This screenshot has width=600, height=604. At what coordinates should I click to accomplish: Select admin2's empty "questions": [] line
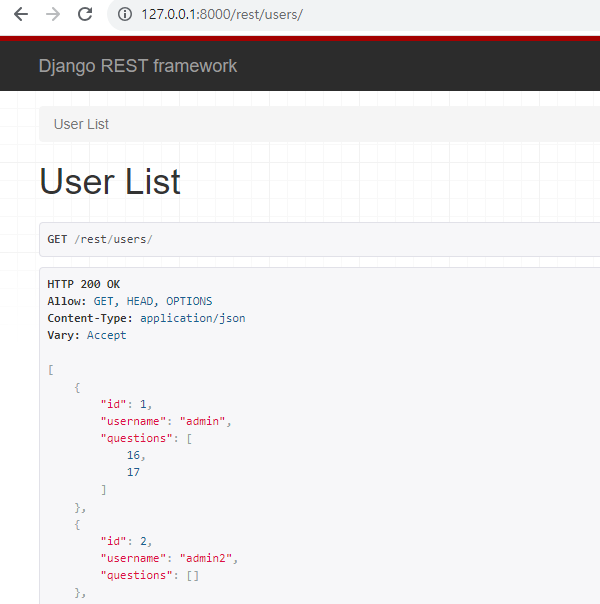click(150, 575)
